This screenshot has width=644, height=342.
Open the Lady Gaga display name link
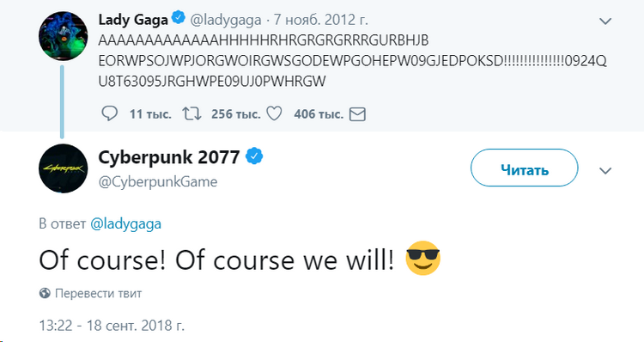133,20
